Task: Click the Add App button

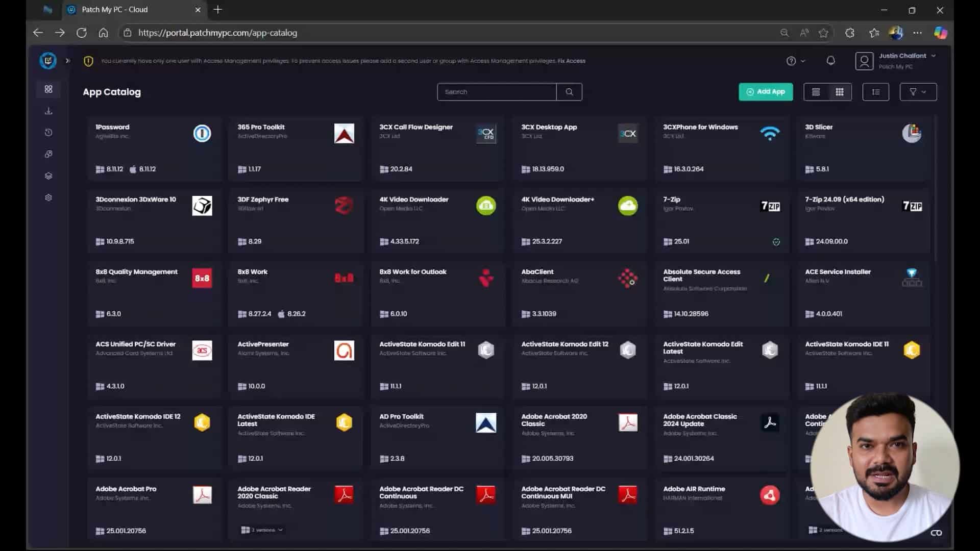Action: coord(766,92)
